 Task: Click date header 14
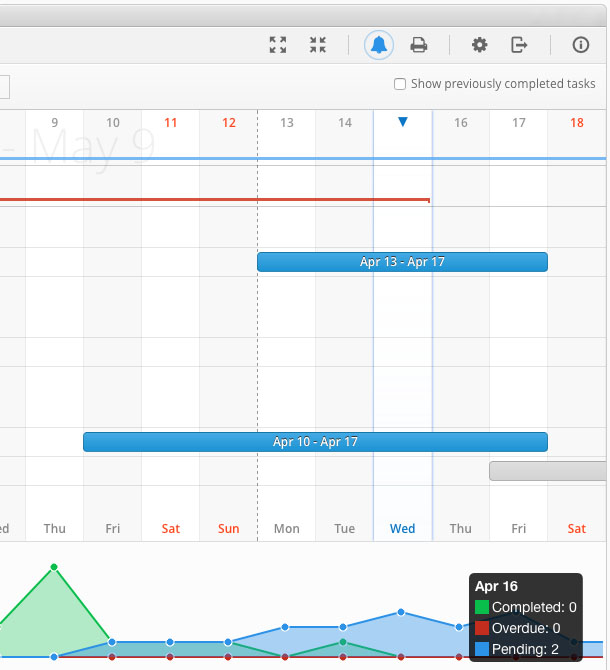coord(345,123)
